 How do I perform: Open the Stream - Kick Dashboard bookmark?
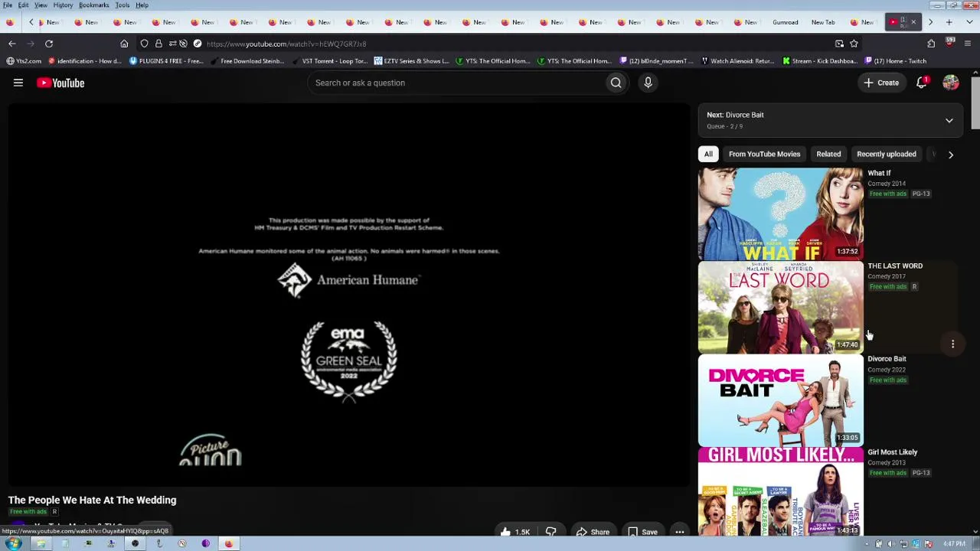coord(819,61)
